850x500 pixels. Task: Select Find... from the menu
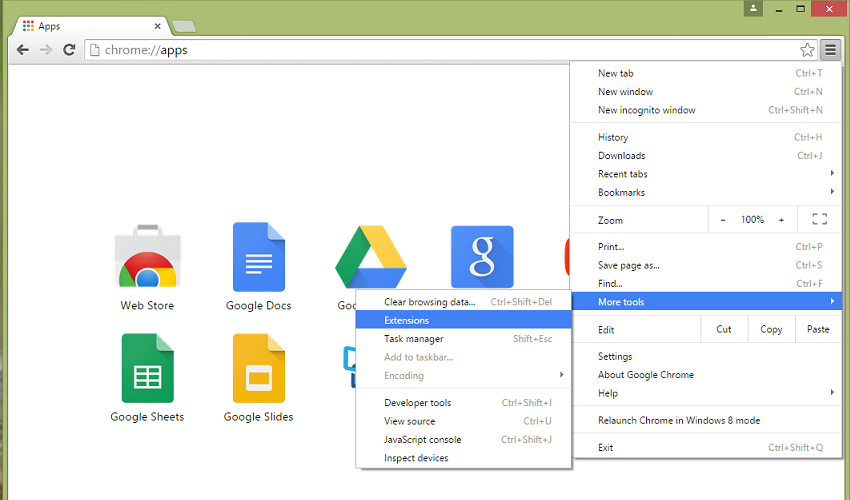[706, 284]
